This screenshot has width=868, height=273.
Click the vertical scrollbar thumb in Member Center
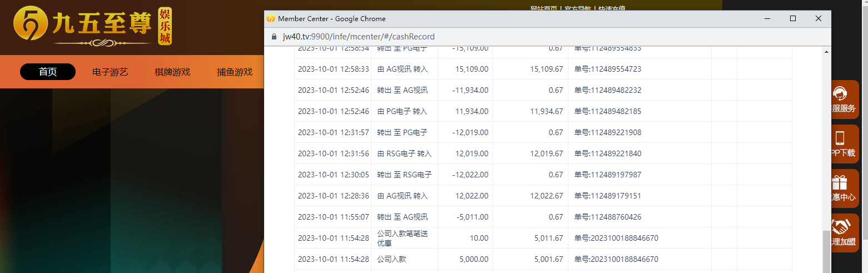(826, 251)
